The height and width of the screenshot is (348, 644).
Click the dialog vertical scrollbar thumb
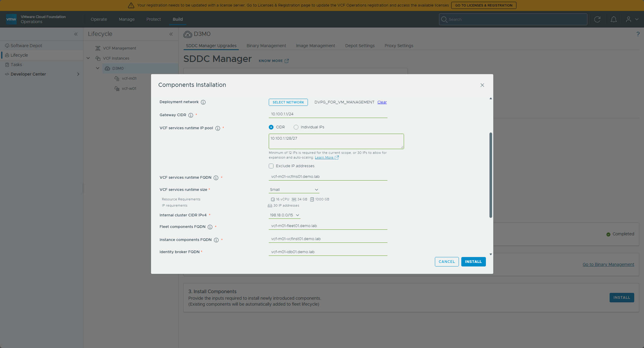[491, 175]
